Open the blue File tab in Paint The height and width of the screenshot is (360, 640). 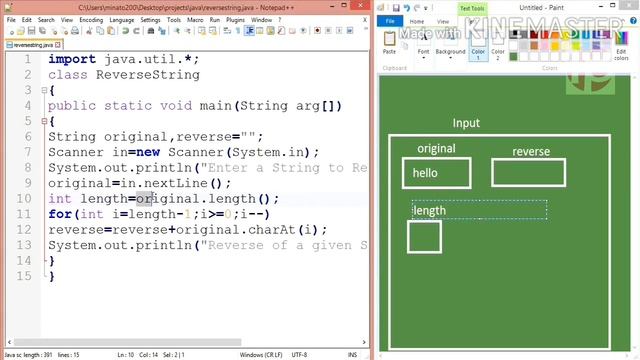(x=390, y=21)
